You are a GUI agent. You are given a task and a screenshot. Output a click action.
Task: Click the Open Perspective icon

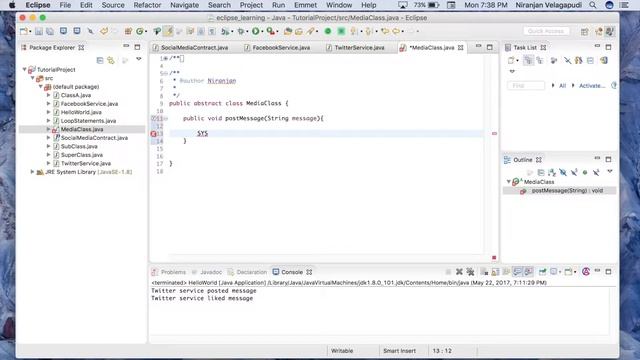(x=584, y=31)
